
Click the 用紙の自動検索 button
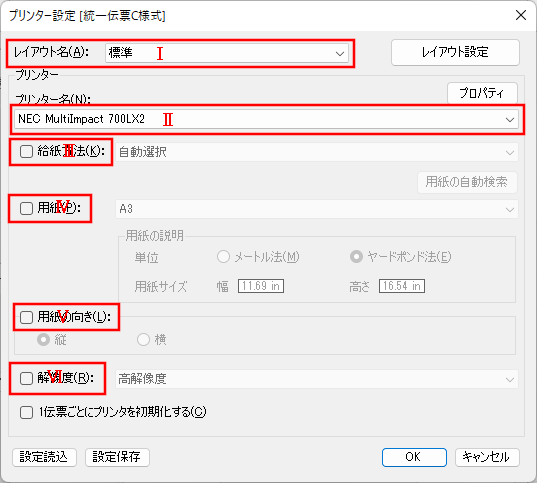(467, 182)
